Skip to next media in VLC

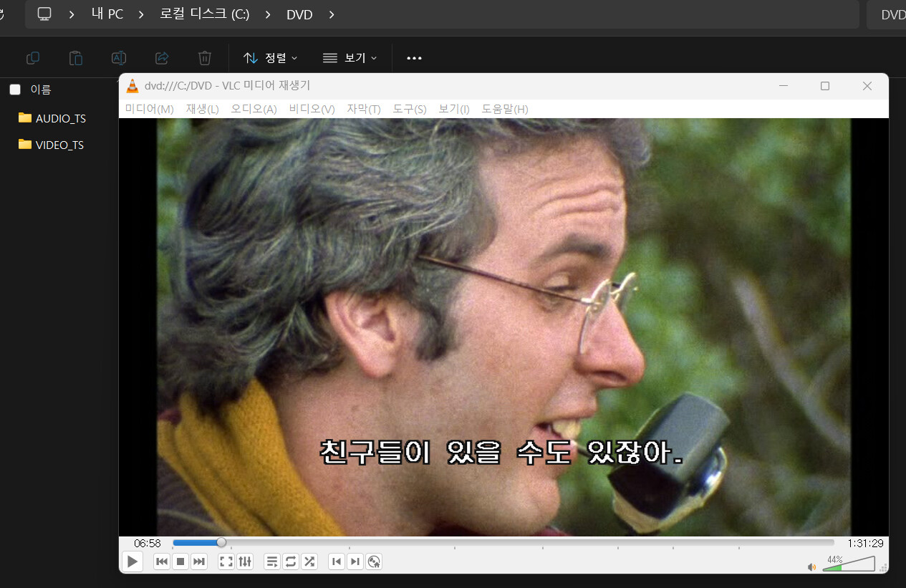click(x=199, y=562)
